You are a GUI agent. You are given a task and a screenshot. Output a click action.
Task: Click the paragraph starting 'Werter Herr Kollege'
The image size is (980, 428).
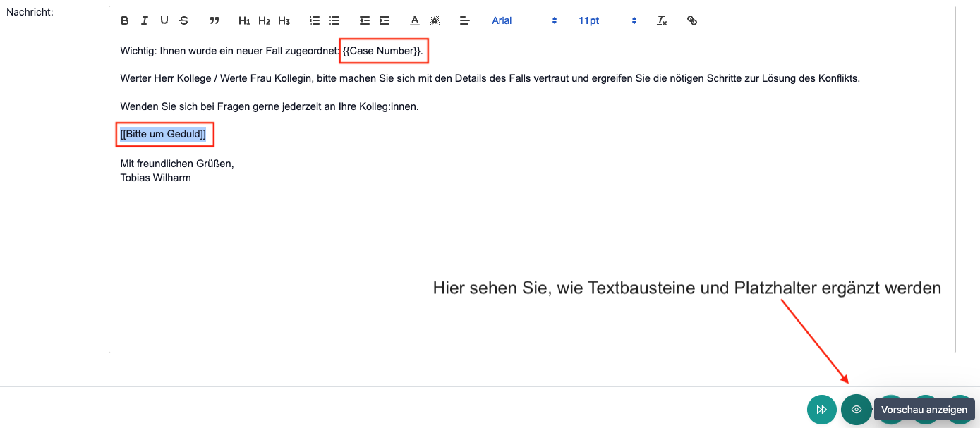(490, 78)
